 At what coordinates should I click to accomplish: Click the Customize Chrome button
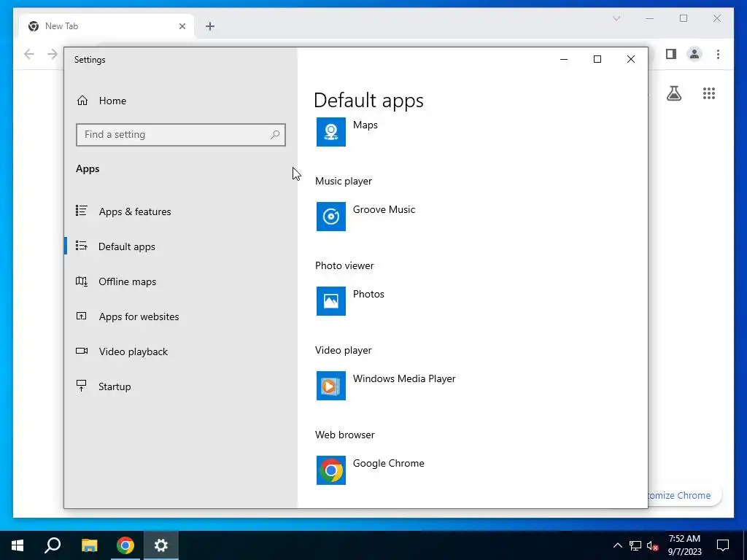684,495
